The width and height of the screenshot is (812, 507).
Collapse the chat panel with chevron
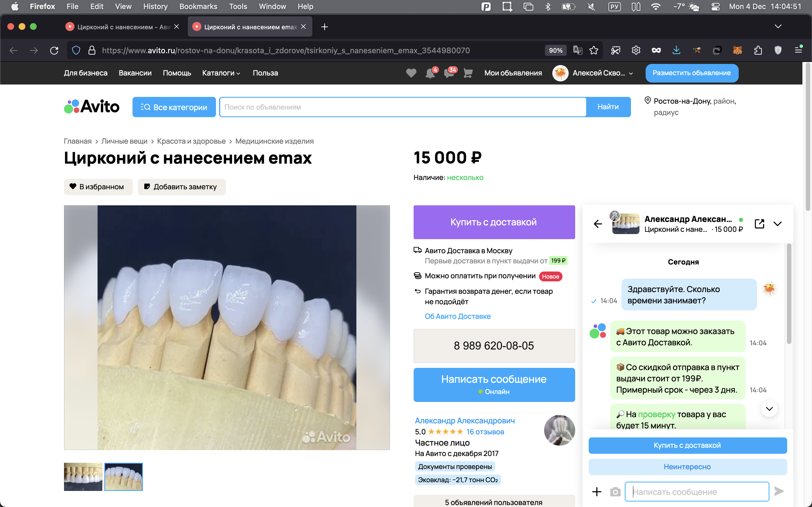(x=777, y=224)
